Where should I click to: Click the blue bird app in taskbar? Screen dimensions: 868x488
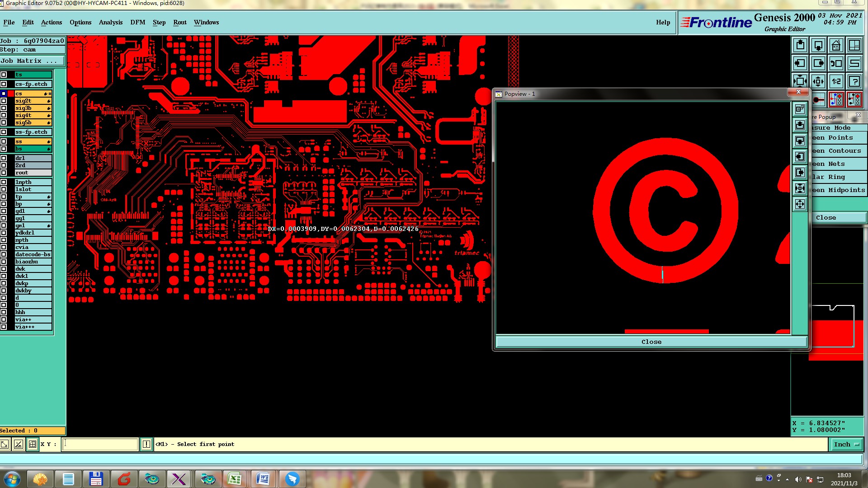(292, 479)
